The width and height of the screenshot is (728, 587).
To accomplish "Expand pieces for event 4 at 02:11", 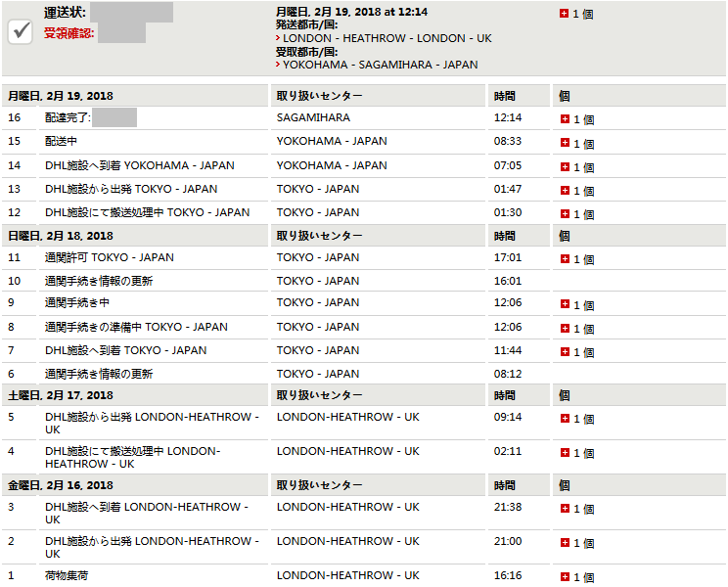I will click(x=565, y=452).
